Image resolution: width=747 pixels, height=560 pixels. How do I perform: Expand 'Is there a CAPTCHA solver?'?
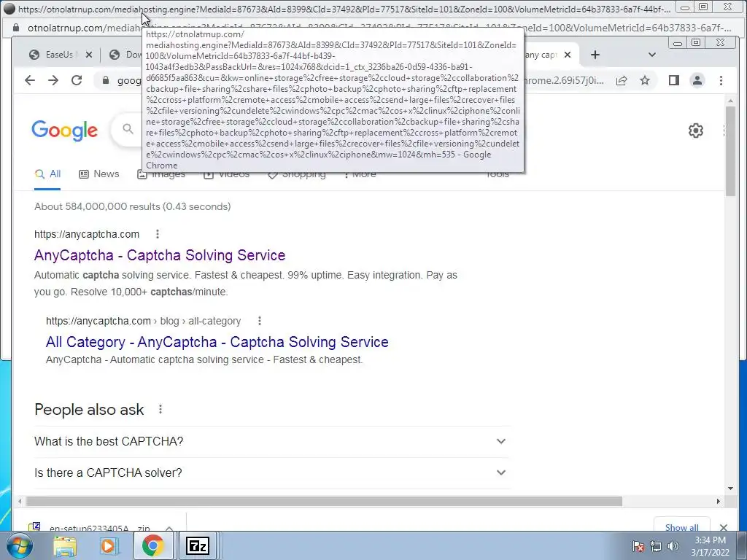[271, 472]
